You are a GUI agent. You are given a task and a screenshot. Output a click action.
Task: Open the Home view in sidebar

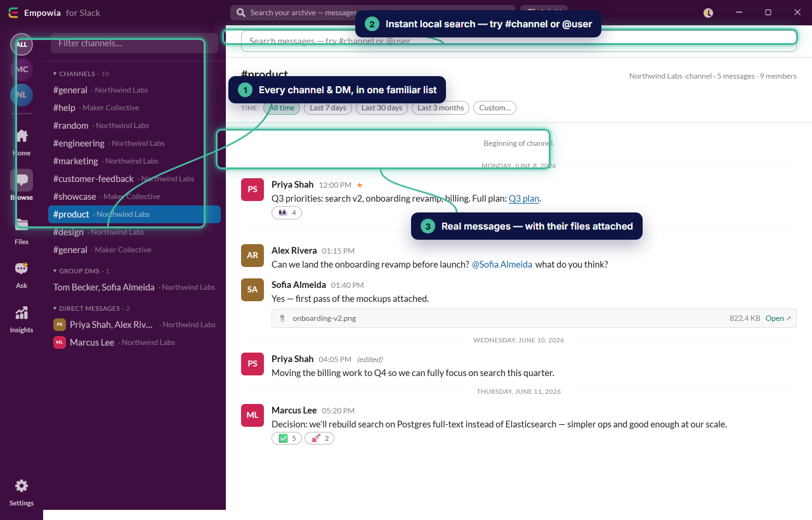[22, 142]
